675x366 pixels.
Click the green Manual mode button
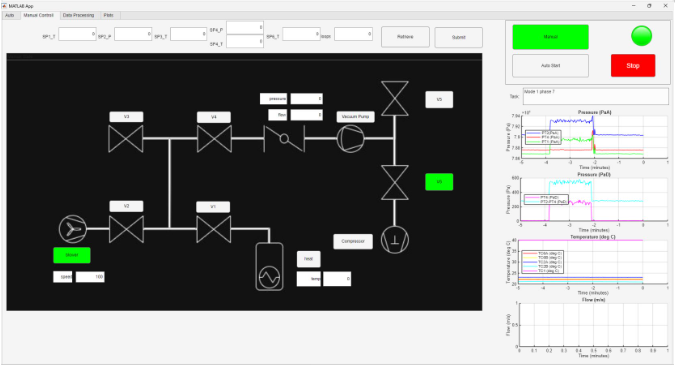pos(551,37)
